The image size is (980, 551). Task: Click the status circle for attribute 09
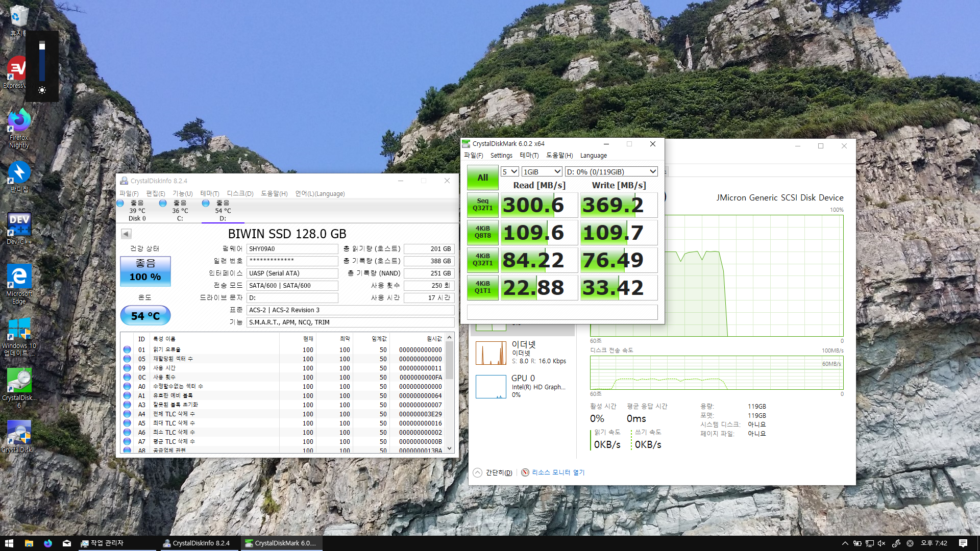pyautogui.click(x=127, y=368)
